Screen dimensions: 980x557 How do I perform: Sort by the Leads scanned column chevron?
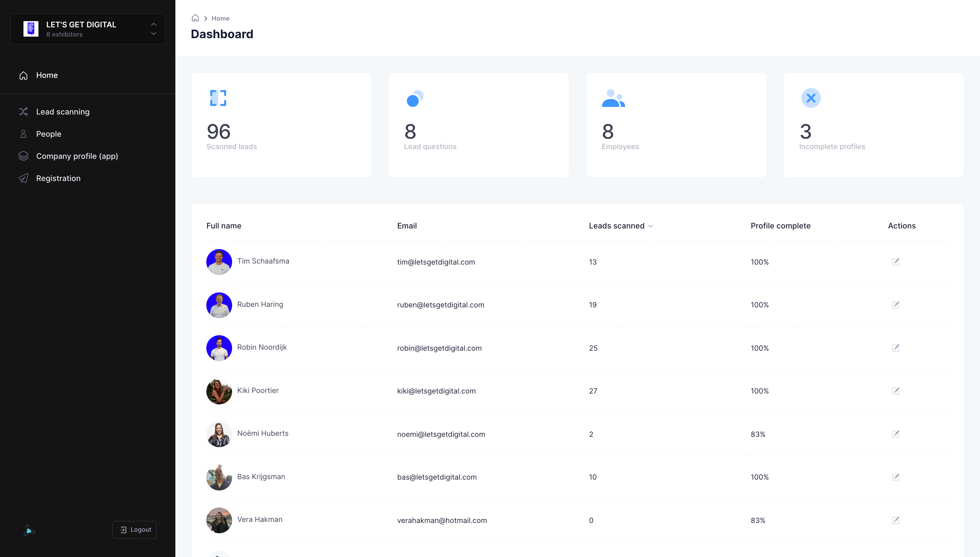(x=650, y=226)
